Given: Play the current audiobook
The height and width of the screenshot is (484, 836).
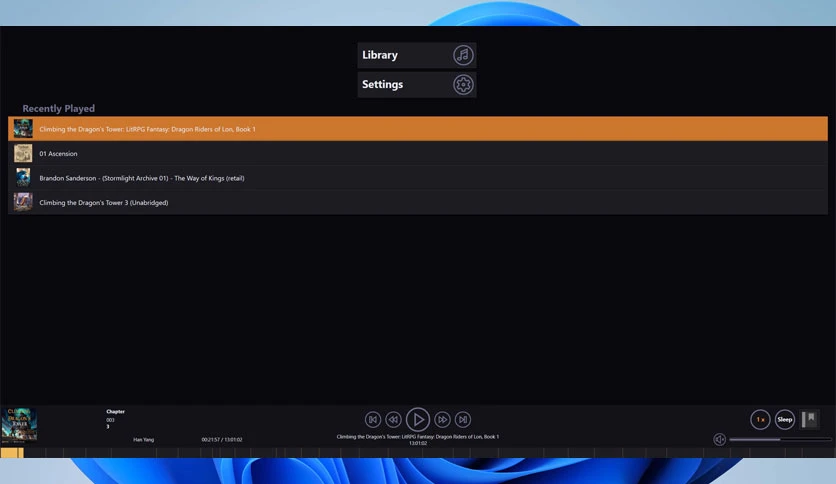Looking at the screenshot, I should 417,420.
